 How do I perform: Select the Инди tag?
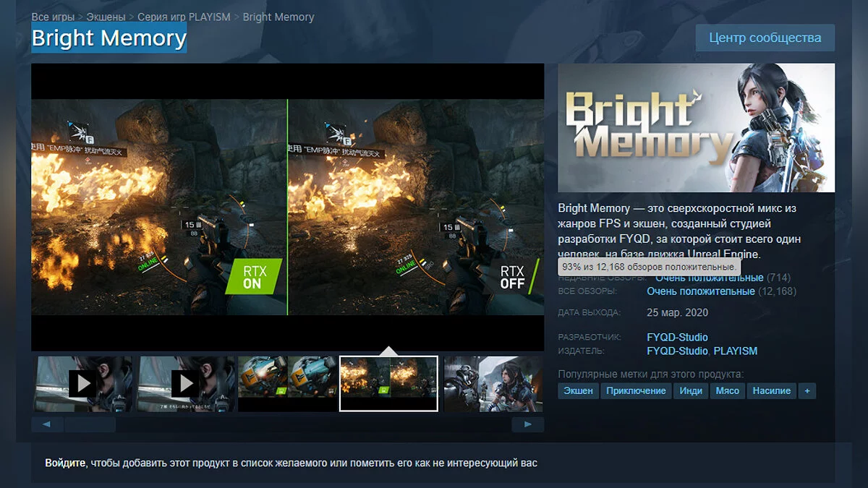click(691, 390)
